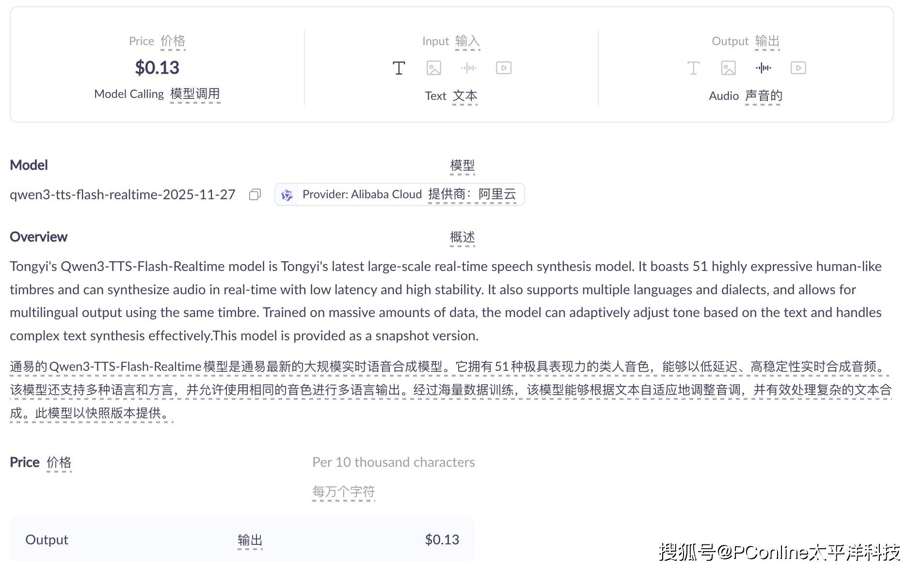Click the Image output type icon

[728, 68]
